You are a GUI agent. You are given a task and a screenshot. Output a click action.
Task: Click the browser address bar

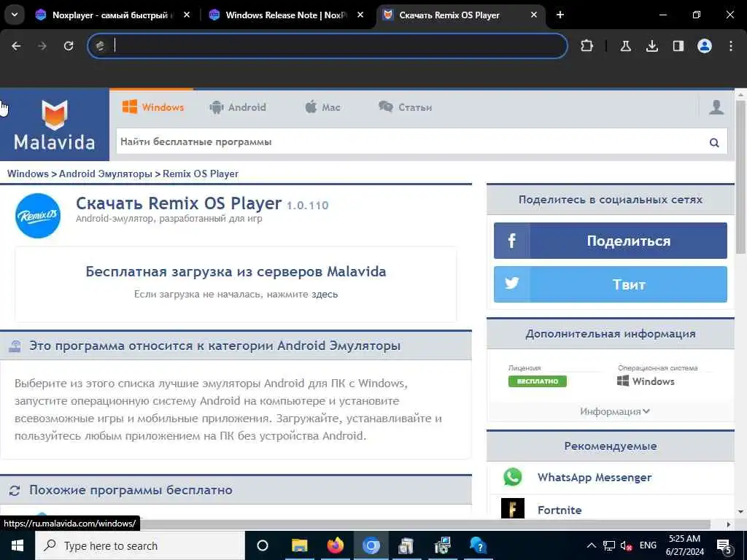pyautogui.click(x=328, y=46)
